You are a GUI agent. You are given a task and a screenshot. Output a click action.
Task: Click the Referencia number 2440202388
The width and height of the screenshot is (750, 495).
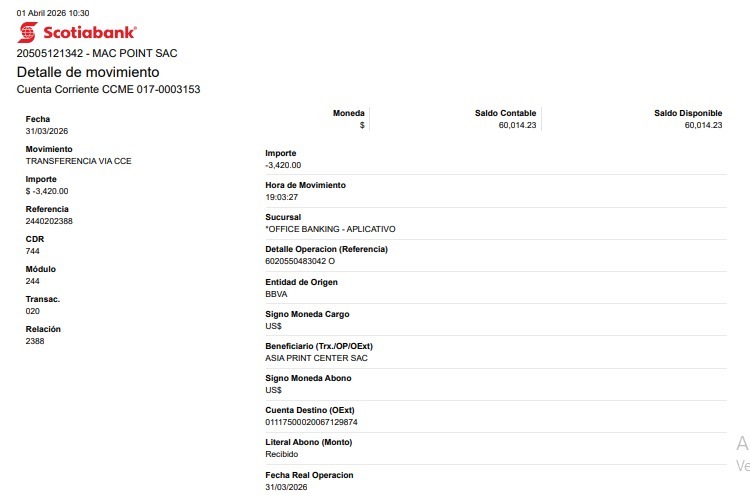(49, 221)
